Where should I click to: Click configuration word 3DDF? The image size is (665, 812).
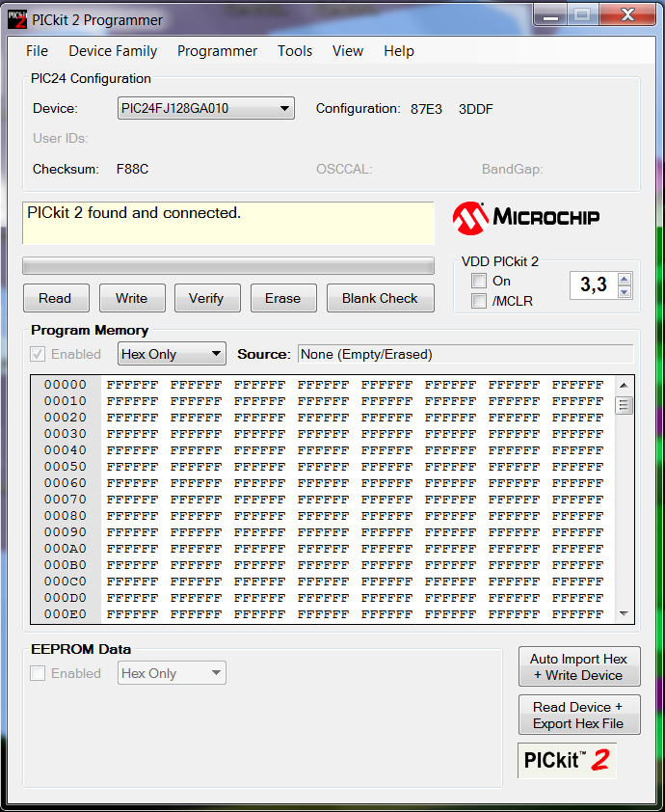pos(475,109)
